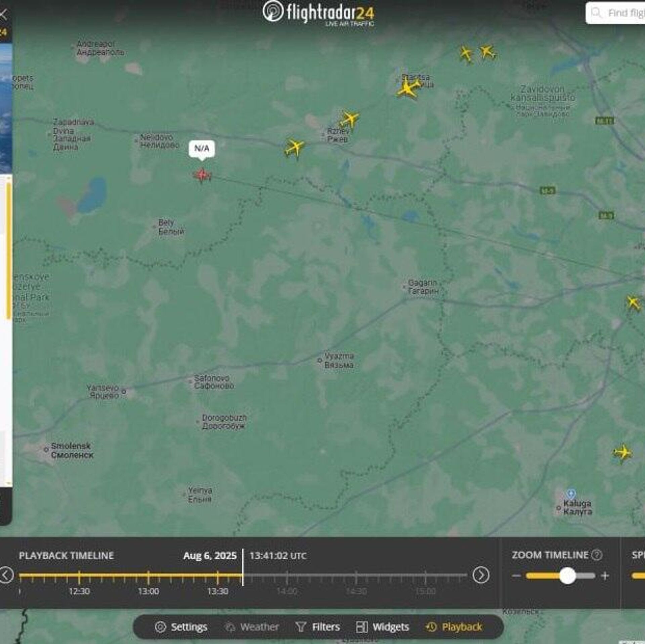
Task: Click the yellow aircraft icon above Kaluga
Action: [x=622, y=452]
